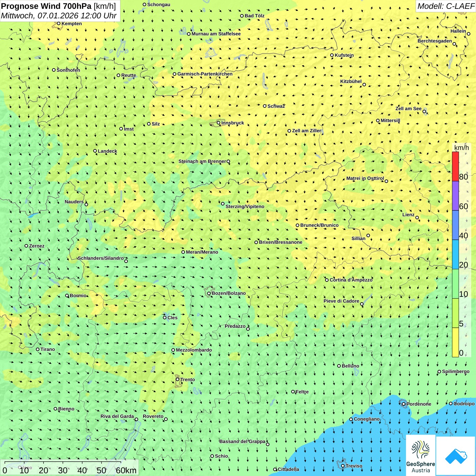476x476 pixels.
Task: Click the 'Codroipo' label
Action: click(x=464, y=404)
